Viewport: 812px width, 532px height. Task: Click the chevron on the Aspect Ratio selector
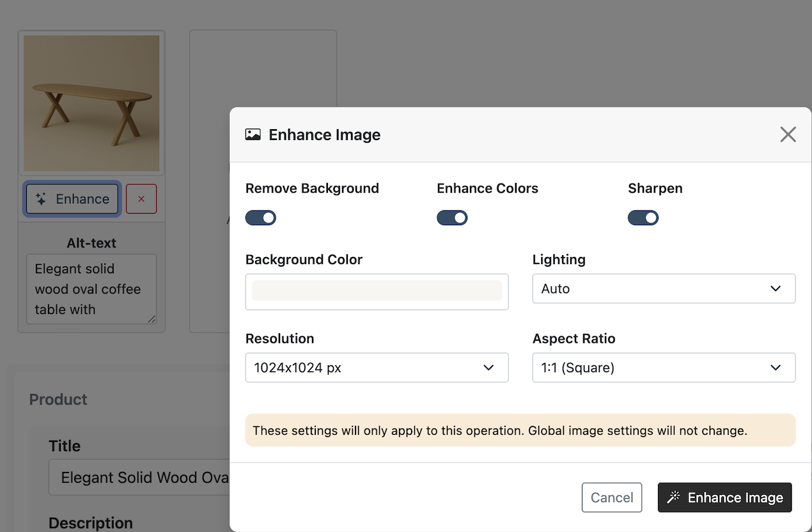coord(776,368)
